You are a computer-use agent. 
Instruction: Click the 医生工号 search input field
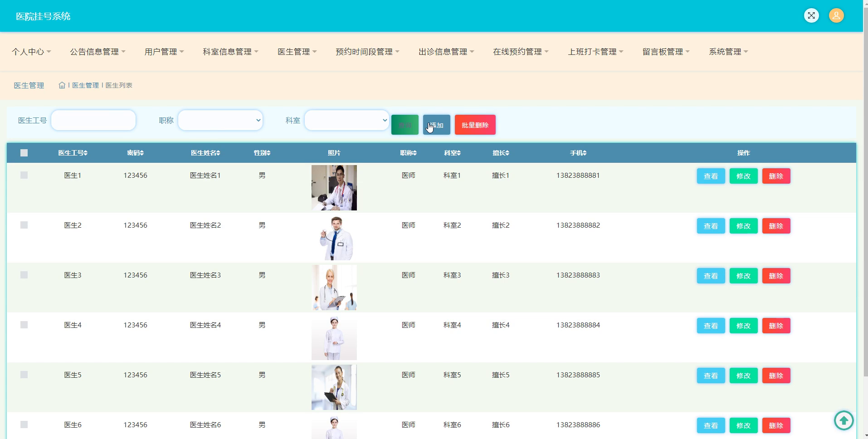pyautogui.click(x=93, y=120)
